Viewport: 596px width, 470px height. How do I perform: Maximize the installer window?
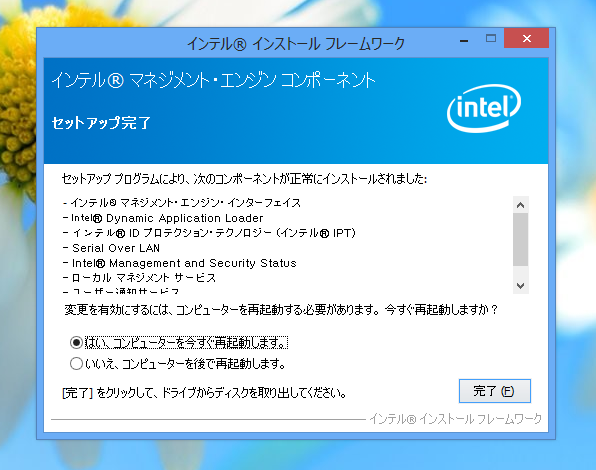click(491, 38)
